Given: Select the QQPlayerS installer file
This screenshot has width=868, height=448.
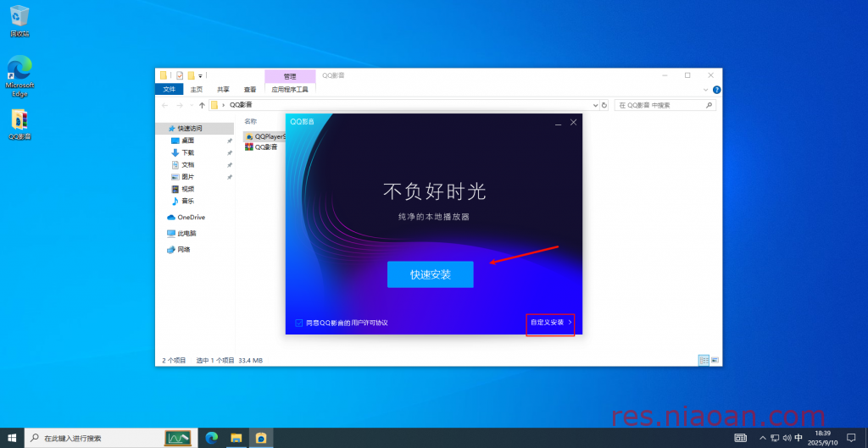Looking at the screenshot, I should 265,136.
